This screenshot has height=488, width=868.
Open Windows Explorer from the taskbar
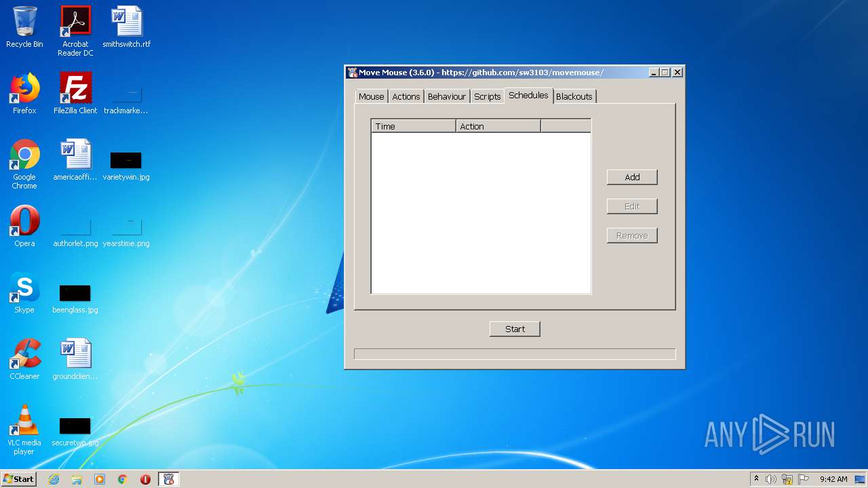pos(77,479)
